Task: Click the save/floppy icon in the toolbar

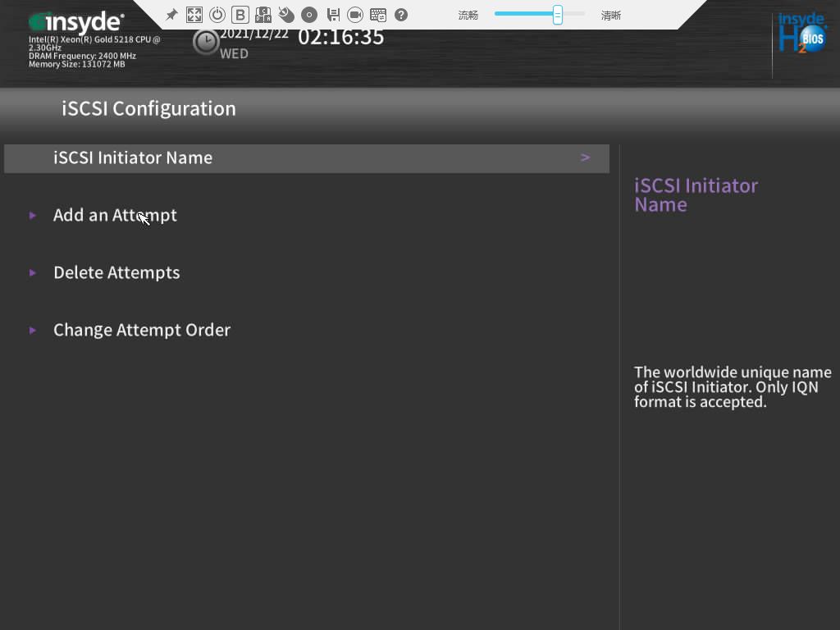Action: (x=333, y=15)
